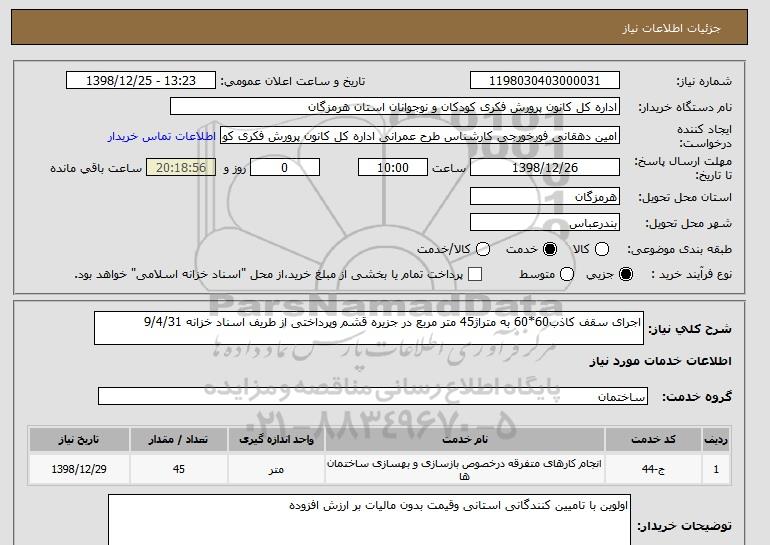Click the need date cell 1398/12/29
This screenshot has width=770, height=545.
79,469
